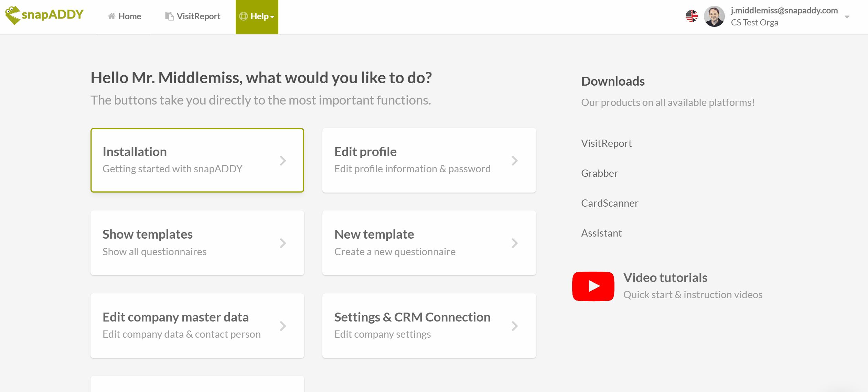Expand the account dropdown next to email

847,16
